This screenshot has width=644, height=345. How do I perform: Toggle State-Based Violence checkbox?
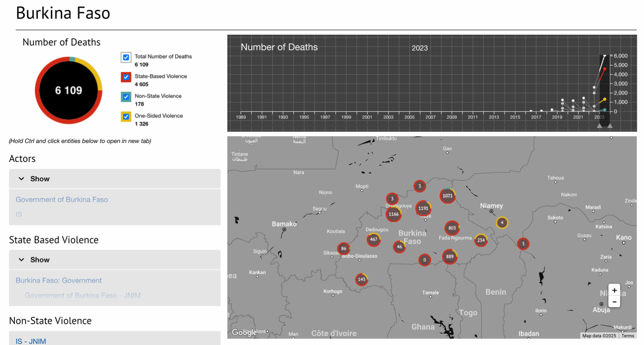pyautogui.click(x=126, y=77)
